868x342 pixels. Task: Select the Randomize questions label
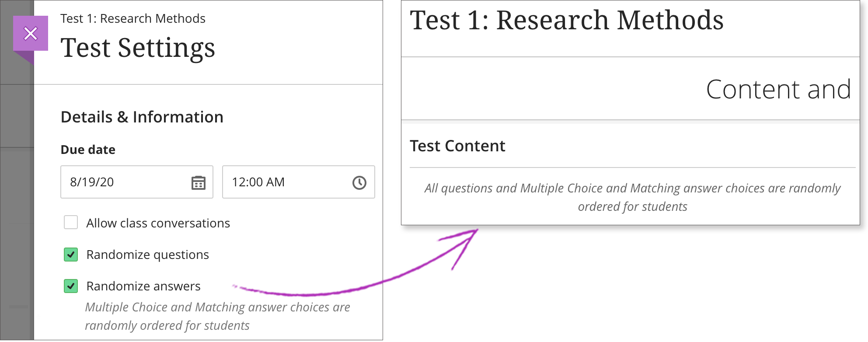click(148, 255)
